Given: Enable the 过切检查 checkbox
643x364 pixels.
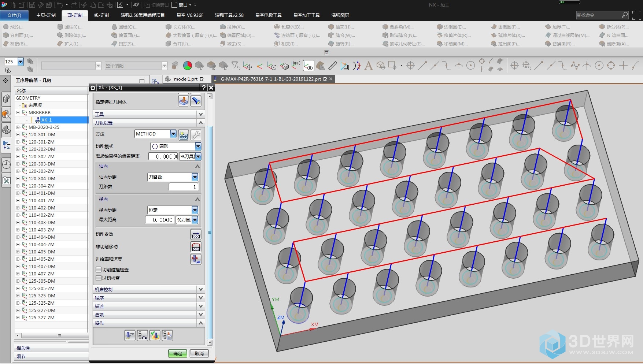Looking at the screenshot, I should [99, 278].
